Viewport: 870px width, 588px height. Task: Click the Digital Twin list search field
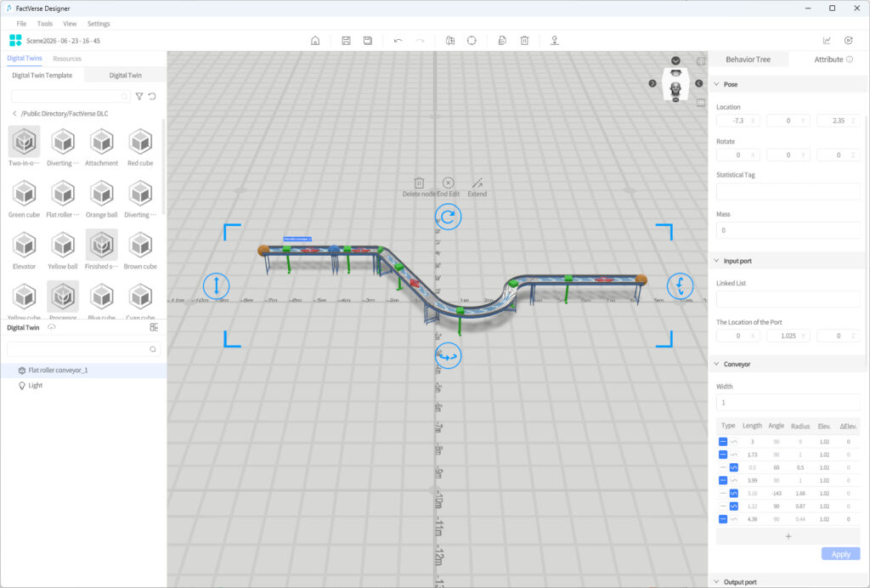(x=84, y=349)
